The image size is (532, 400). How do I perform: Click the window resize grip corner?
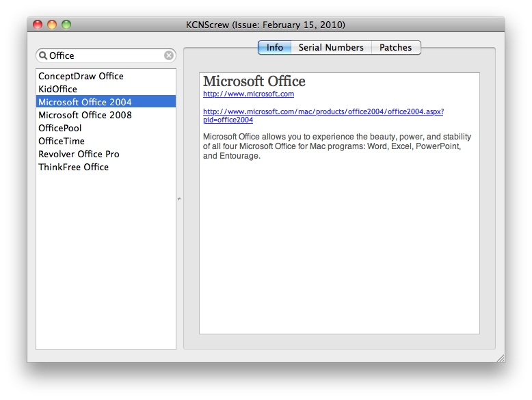[501, 358]
